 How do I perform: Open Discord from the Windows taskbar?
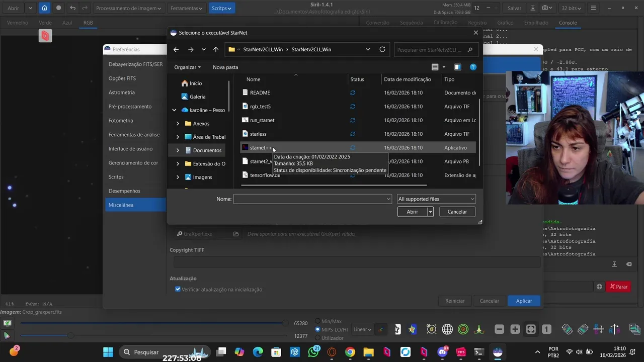[443, 352]
